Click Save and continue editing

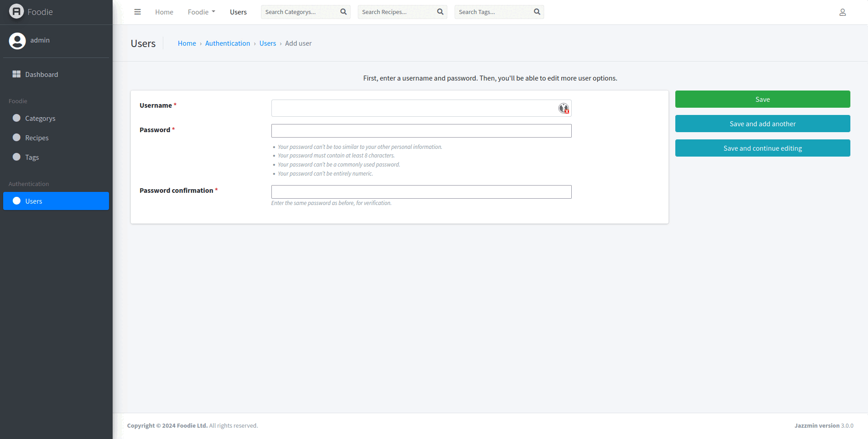(763, 148)
